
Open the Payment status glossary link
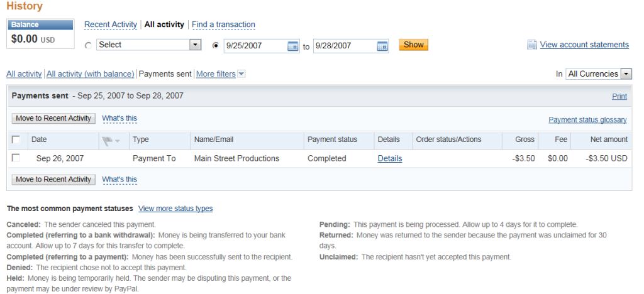(587, 119)
